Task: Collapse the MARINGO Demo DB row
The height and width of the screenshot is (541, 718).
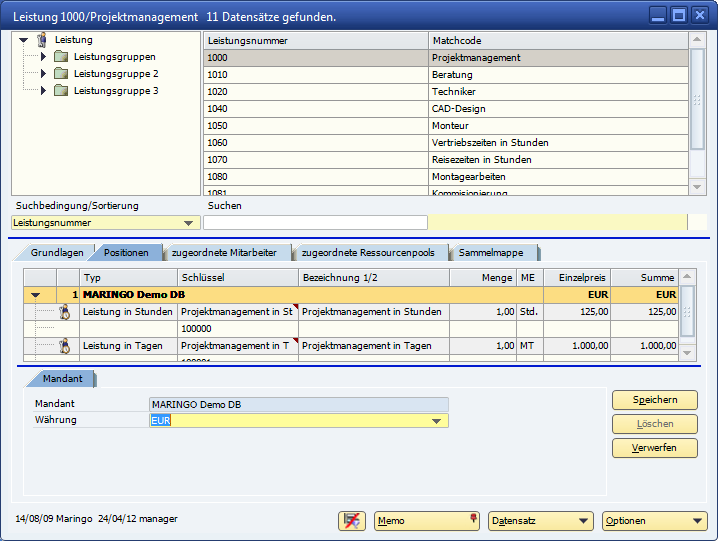Action: pos(36,295)
